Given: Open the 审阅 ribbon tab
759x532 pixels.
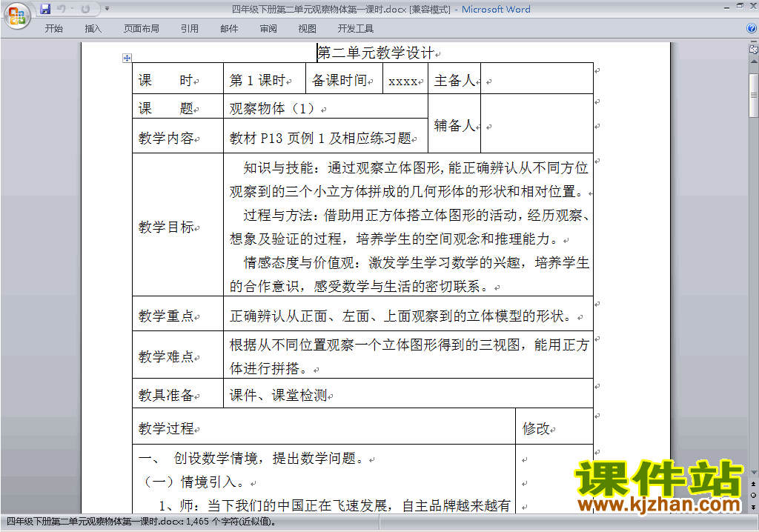Looking at the screenshot, I should [x=268, y=29].
